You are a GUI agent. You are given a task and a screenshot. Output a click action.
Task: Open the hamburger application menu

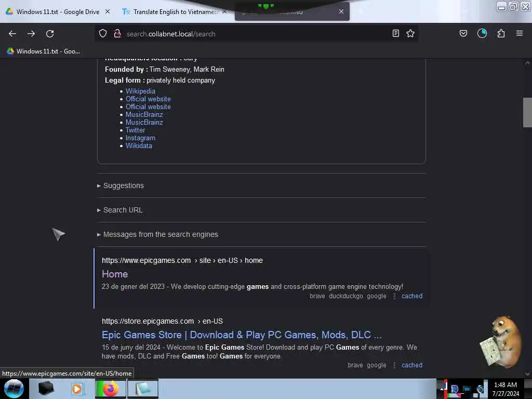520,33
